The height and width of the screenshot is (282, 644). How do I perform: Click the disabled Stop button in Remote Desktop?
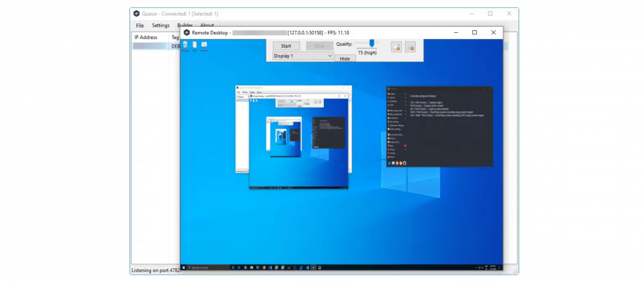click(319, 46)
